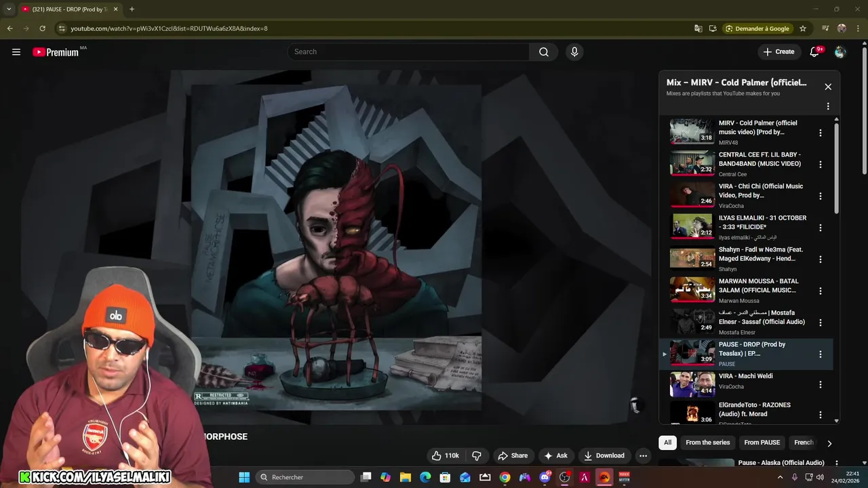The width and height of the screenshot is (868, 488).
Task: Open Mix playlist options three-dot menu
Action: point(828,106)
